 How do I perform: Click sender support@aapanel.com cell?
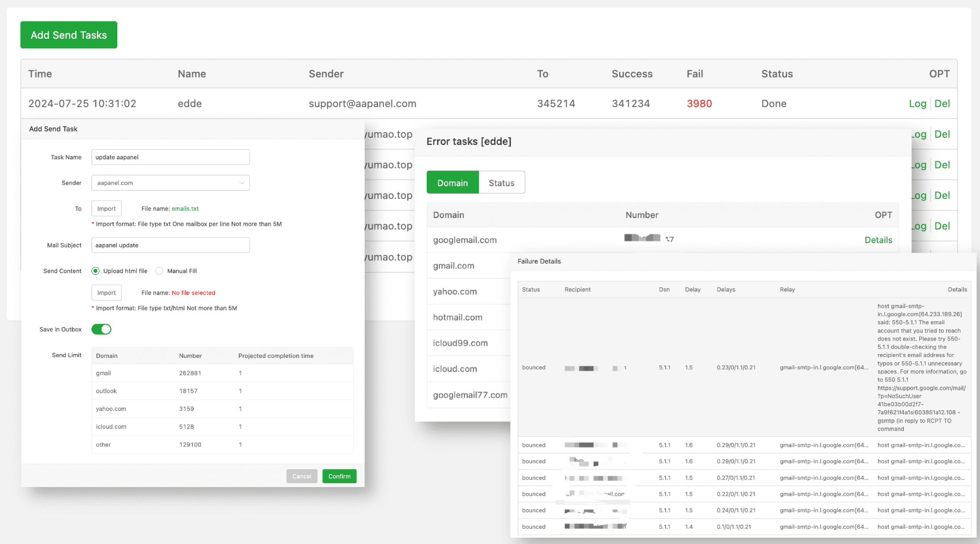[x=362, y=103]
